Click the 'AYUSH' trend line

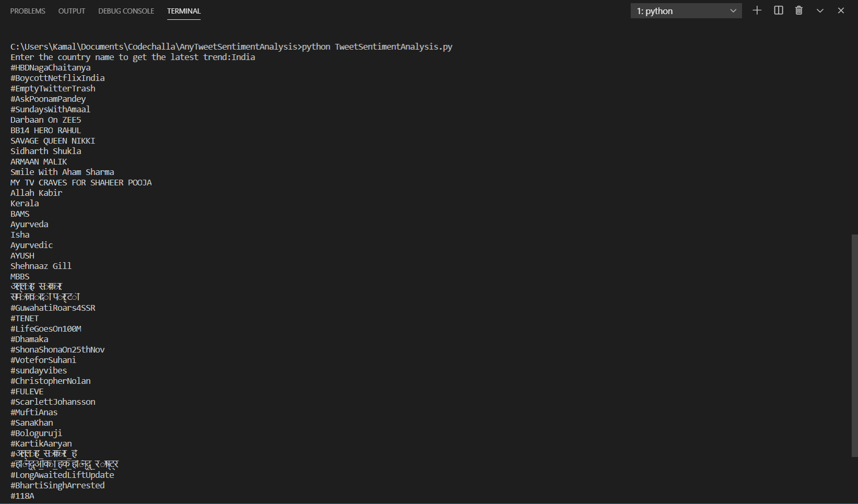(22, 255)
